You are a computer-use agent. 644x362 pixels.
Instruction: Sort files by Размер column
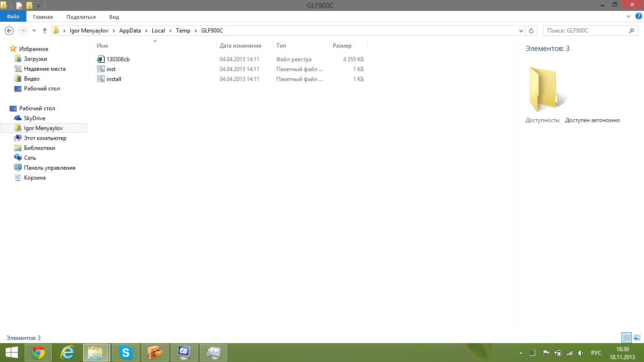tap(342, 46)
